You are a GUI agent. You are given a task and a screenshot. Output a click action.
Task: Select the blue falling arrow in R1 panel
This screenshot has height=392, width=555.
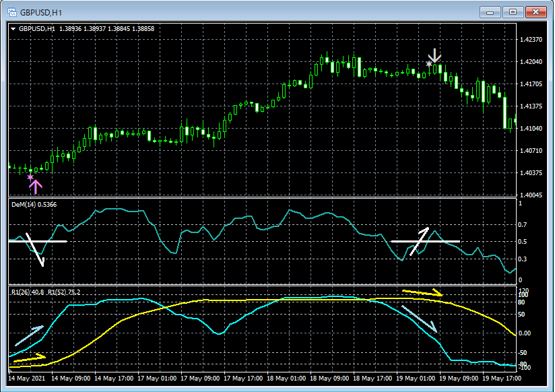point(419,318)
